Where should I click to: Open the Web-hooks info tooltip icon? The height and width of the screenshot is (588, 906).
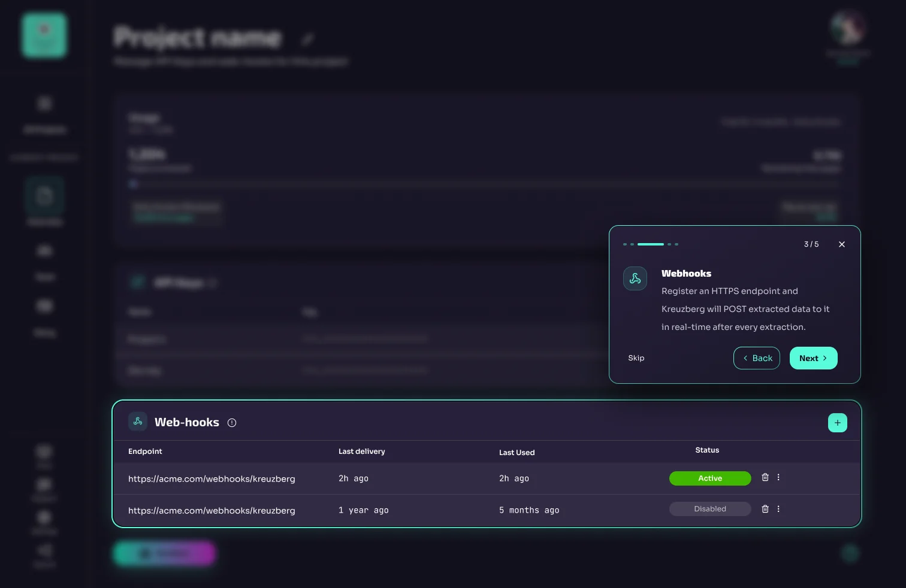232,423
